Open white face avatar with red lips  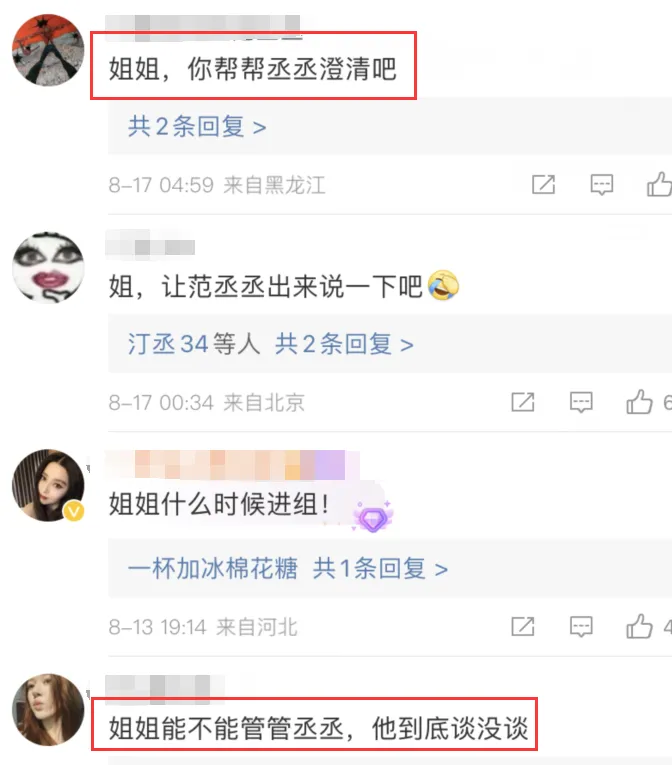click(x=48, y=267)
